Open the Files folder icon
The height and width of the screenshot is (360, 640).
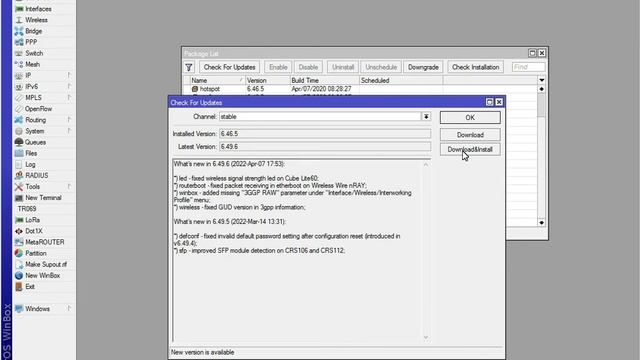(19, 153)
